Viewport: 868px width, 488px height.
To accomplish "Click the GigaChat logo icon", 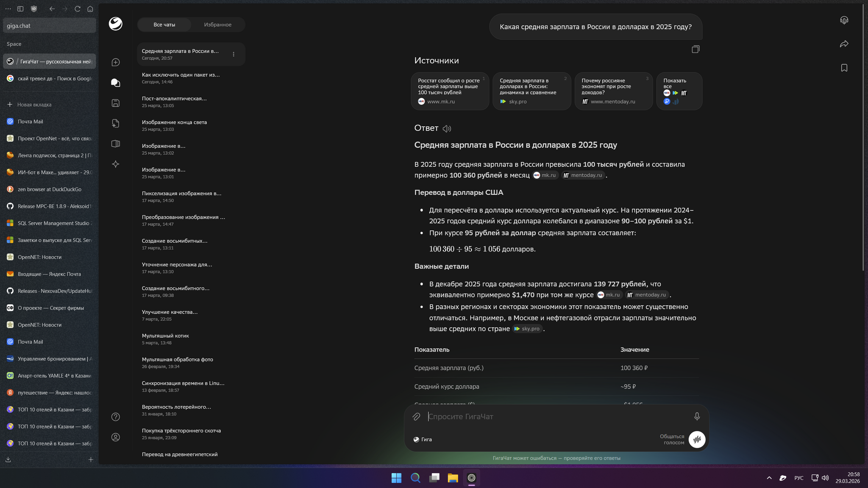I will (x=115, y=24).
